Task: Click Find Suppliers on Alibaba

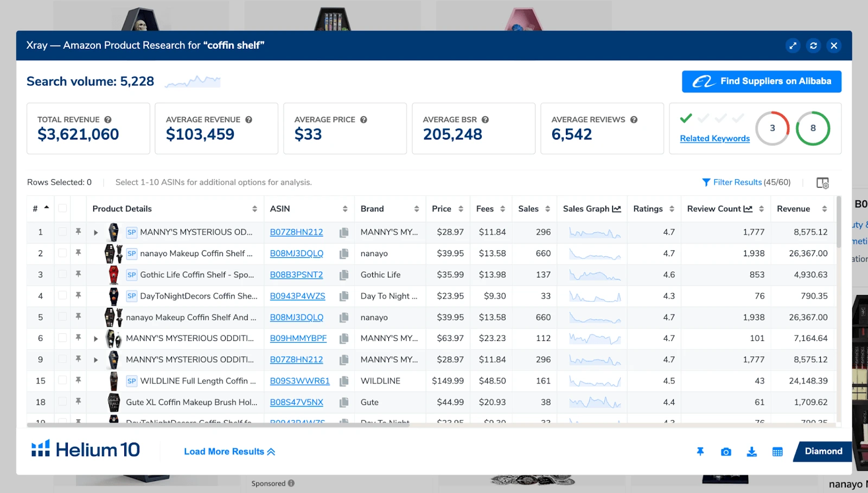Action: (761, 81)
